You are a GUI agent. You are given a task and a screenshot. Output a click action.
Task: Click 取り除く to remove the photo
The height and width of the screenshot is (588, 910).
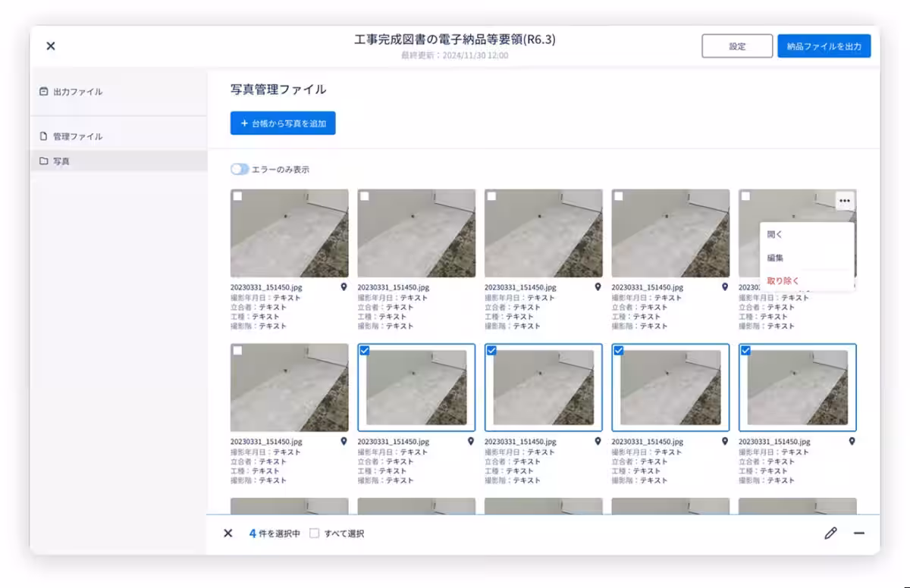pos(781,282)
